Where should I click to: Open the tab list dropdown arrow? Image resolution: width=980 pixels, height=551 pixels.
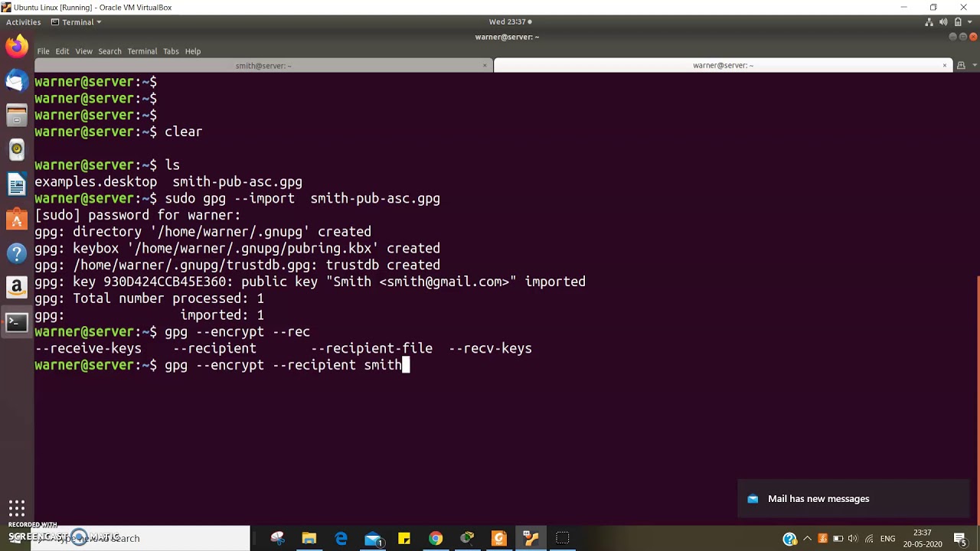[974, 66]
